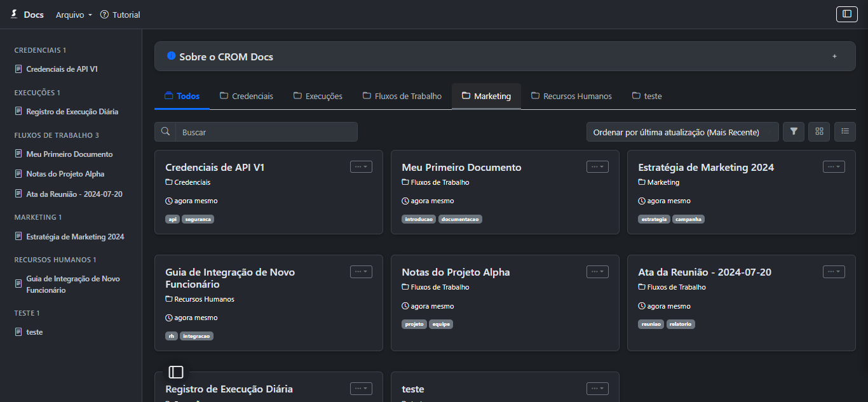Open options menu on teste card
The width and height of the screenshot is (868, 402).
(597, 388)
